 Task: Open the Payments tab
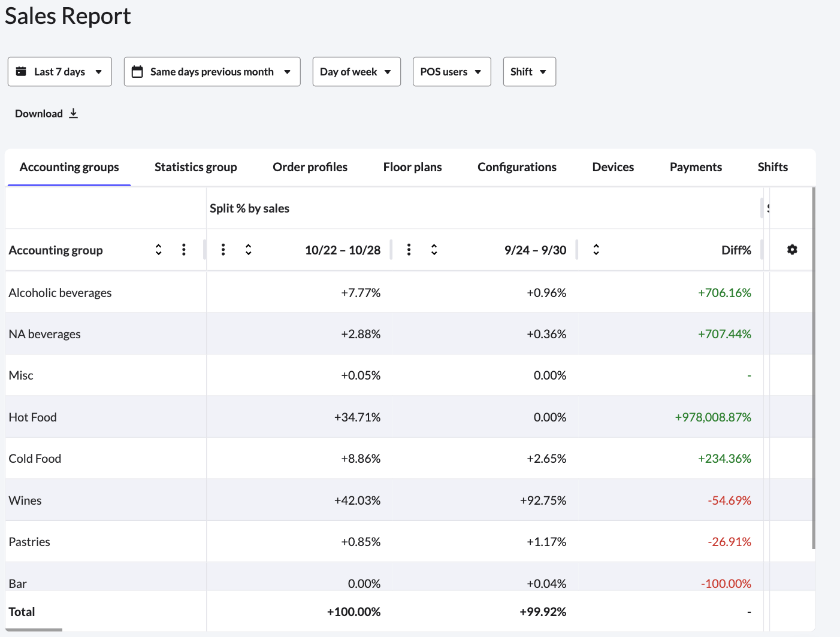[x=695, y=167]
